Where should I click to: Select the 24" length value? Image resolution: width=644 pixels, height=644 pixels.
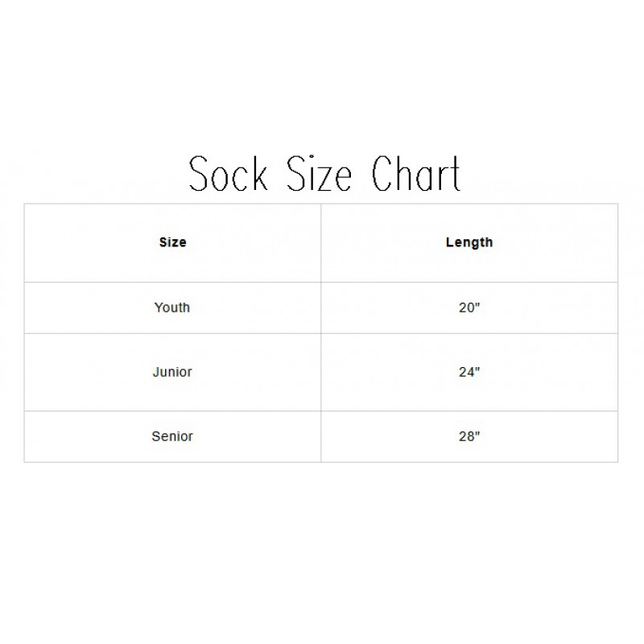[x=469, y=372]
